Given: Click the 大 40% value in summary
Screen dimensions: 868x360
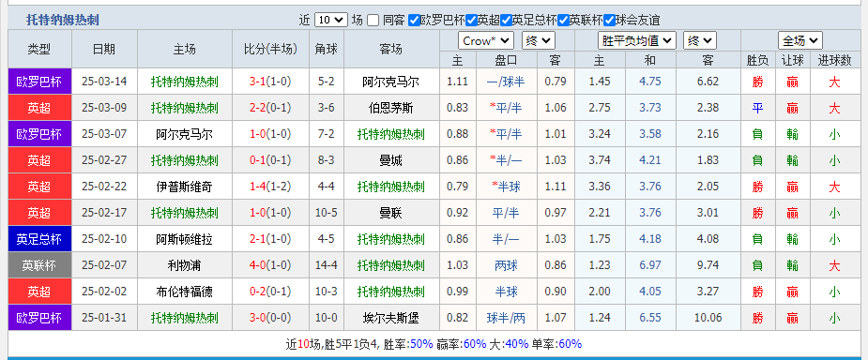Looking at the screenshot, I should (516, 344).
